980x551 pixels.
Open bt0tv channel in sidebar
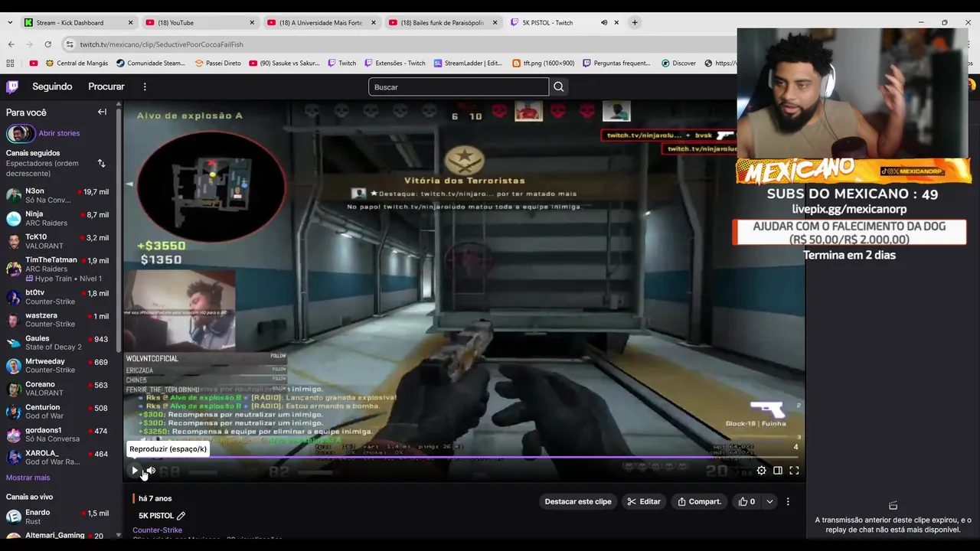point(57,297)
